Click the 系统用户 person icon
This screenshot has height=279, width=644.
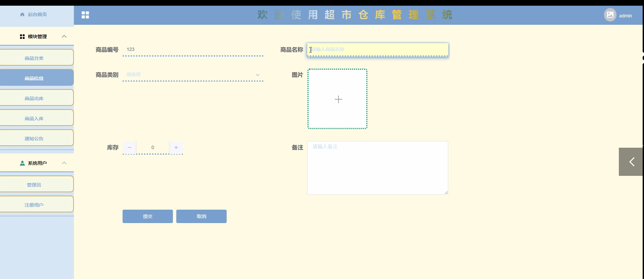tap(22, 163)
